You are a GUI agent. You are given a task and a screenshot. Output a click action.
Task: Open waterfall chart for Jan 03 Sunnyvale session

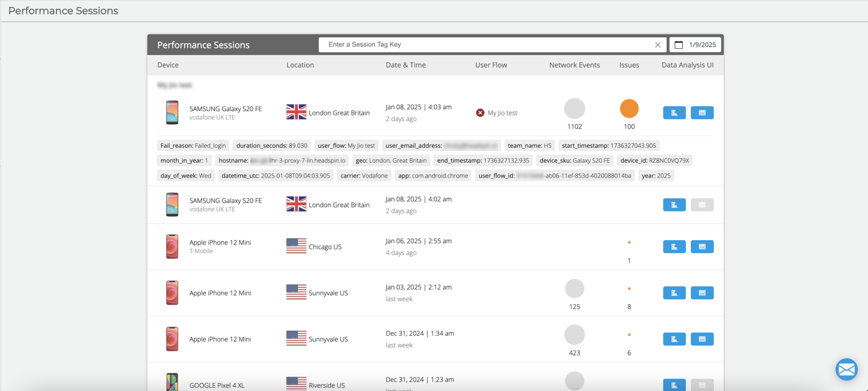674,293
